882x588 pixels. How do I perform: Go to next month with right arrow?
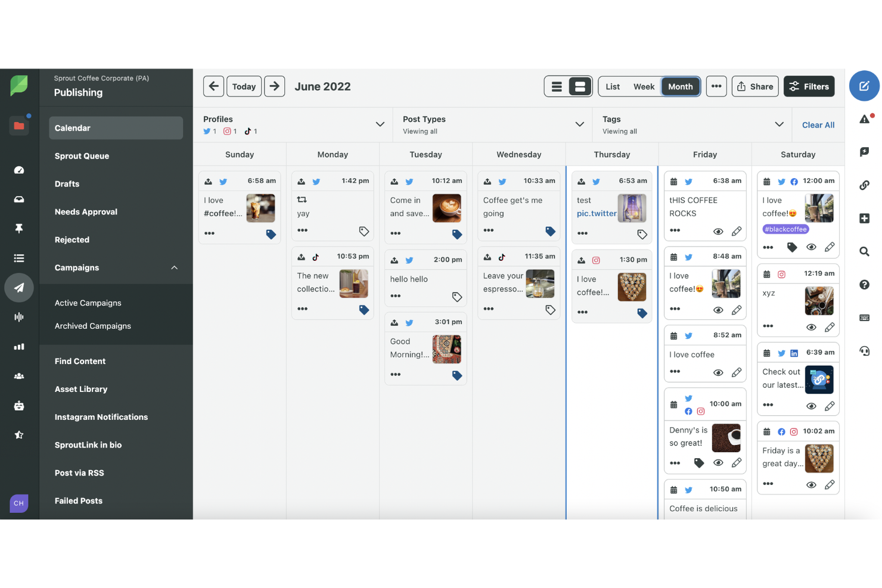tap(274, 86)
